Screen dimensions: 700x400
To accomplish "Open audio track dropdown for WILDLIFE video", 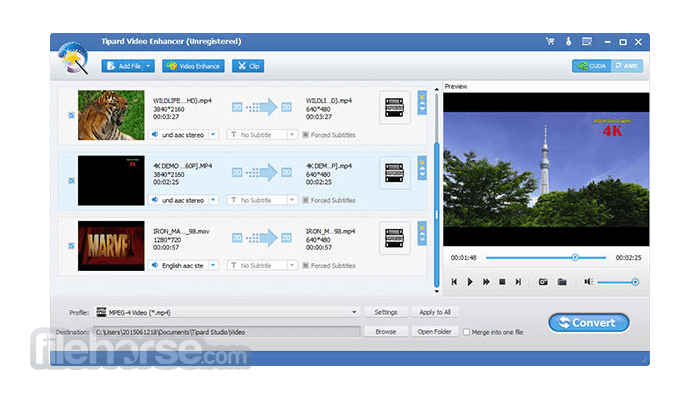I will tap(213, 134).
